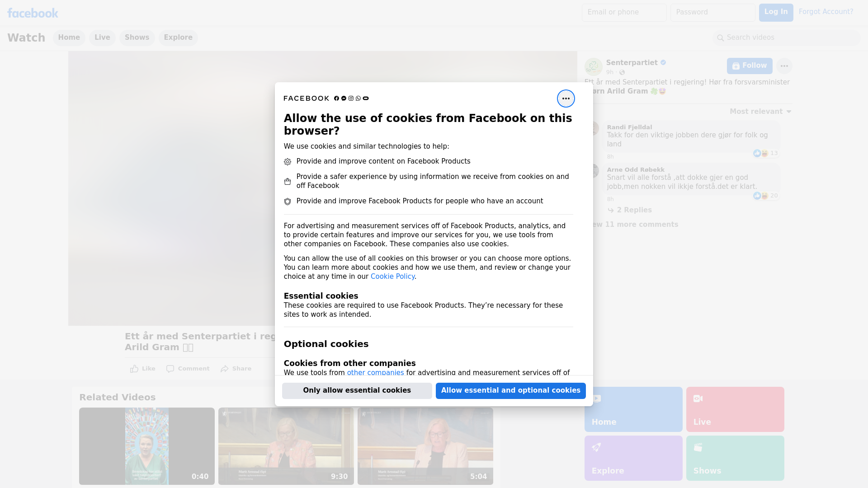Expand the 2 Replies thread
This screenshot has height=488, width=868.
point(630,210)
